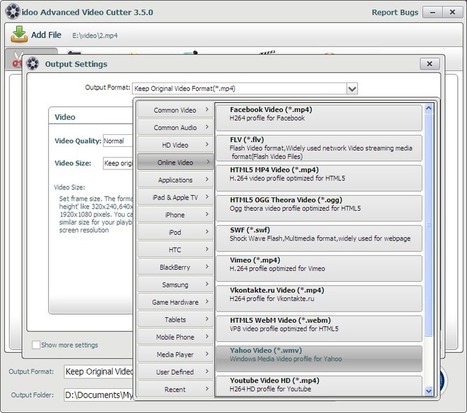Click the main window Output Format field
Viewport: 467px width, 413px height.
(x=99, y=371)
